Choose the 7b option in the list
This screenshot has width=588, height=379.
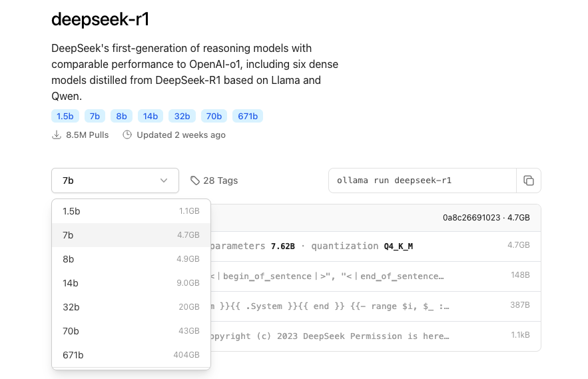coord(131,235)
